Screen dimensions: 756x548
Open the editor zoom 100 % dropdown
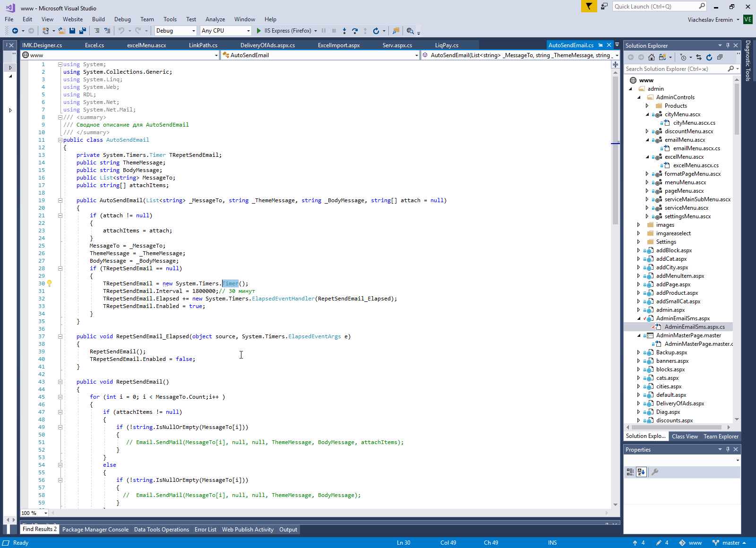34,513
